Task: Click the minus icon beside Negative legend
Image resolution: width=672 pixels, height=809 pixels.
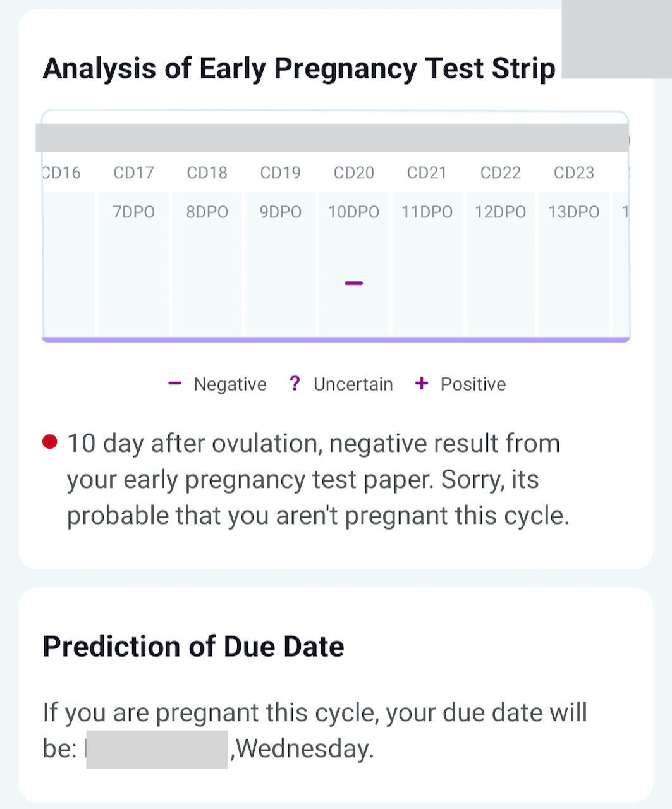Action: point(175,384)
